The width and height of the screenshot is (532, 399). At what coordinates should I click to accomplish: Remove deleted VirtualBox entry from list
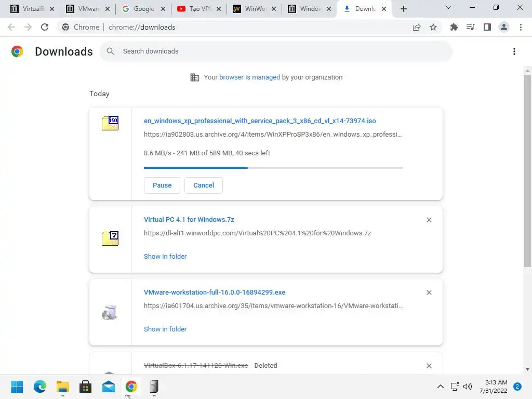[x=429, y=366]
